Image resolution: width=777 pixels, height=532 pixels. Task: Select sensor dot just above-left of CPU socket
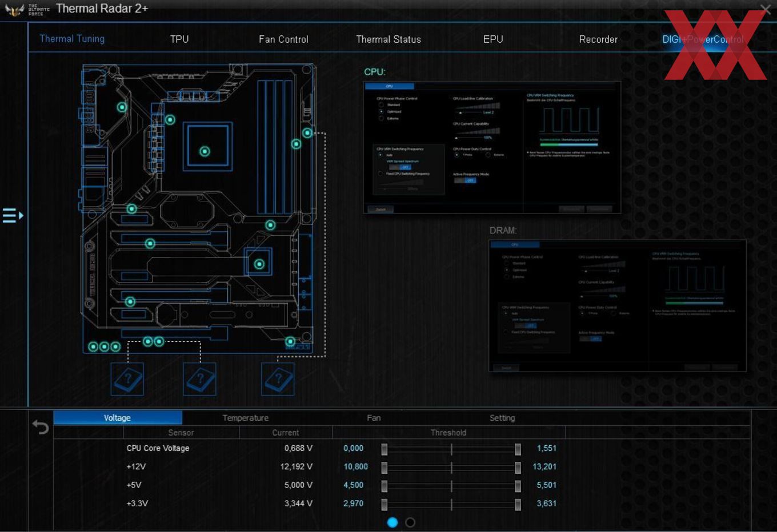[x=170, y=120]
